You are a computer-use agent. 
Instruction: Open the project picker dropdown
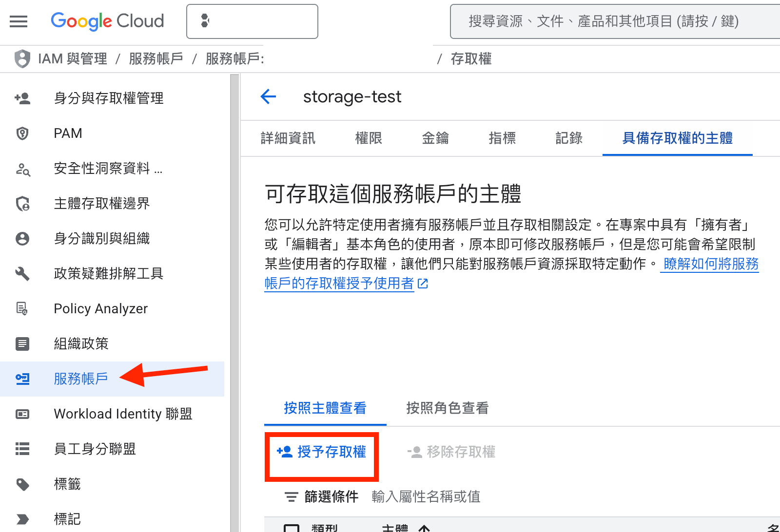[x=252, y=21]
